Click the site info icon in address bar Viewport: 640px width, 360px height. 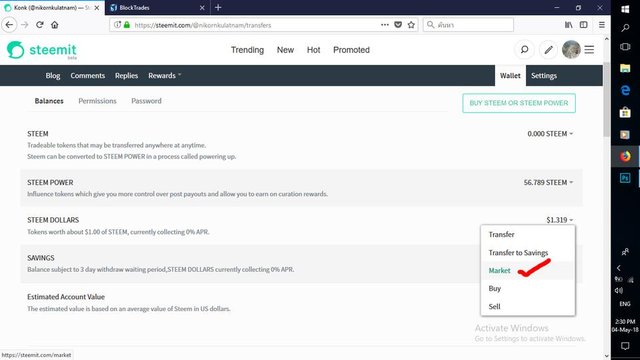(x=117, y=25)
